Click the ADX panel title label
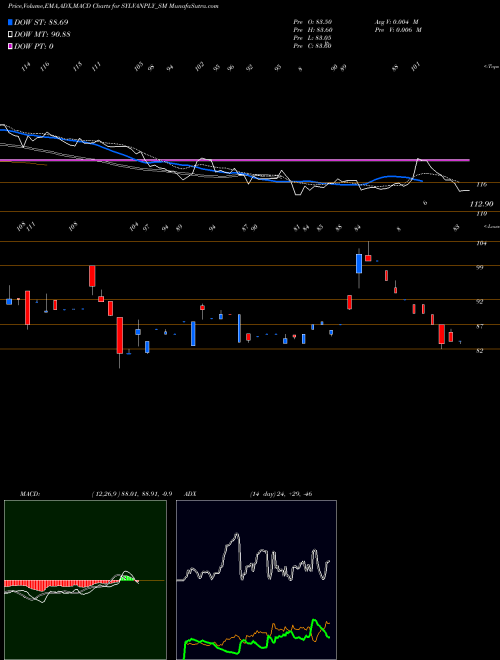500x660 pixels. pyautogui.click(x=191, y=494)
